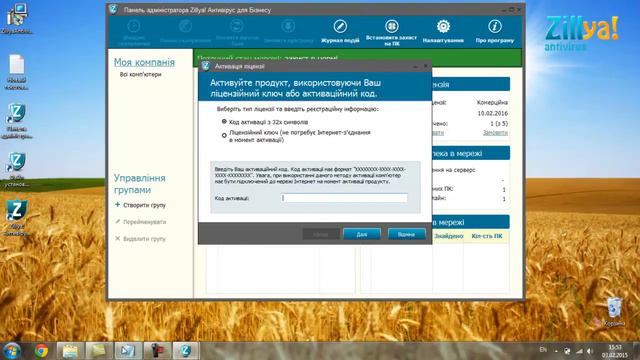This screenshot has width=640, height=360.
Task: Click the Далі button in activation dialog
Action: coord(362,234)
